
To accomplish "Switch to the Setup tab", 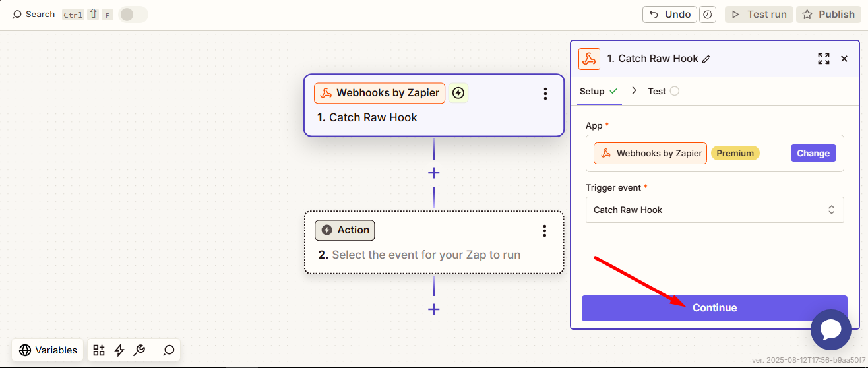I will (598, 91).
